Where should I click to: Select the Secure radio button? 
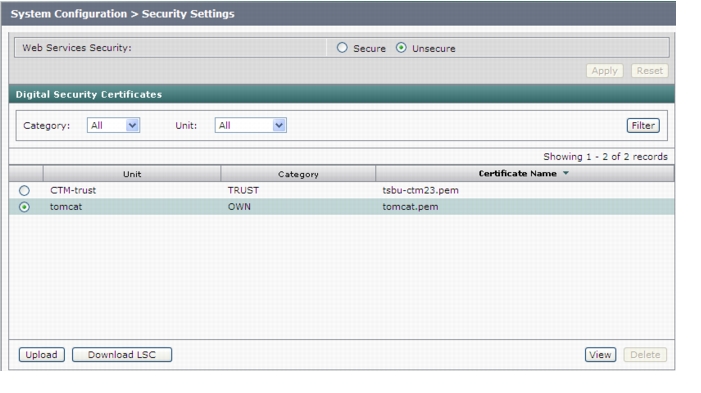(342, 48)
